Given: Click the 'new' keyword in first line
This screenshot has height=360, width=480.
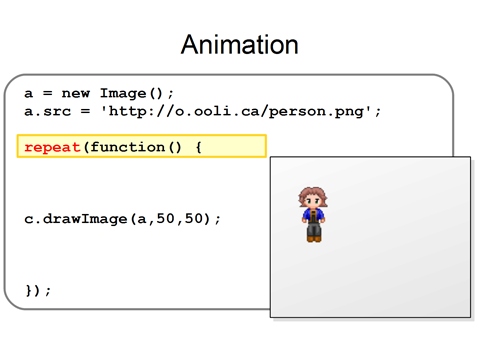Looking at the screenshot, I should 76,94.
